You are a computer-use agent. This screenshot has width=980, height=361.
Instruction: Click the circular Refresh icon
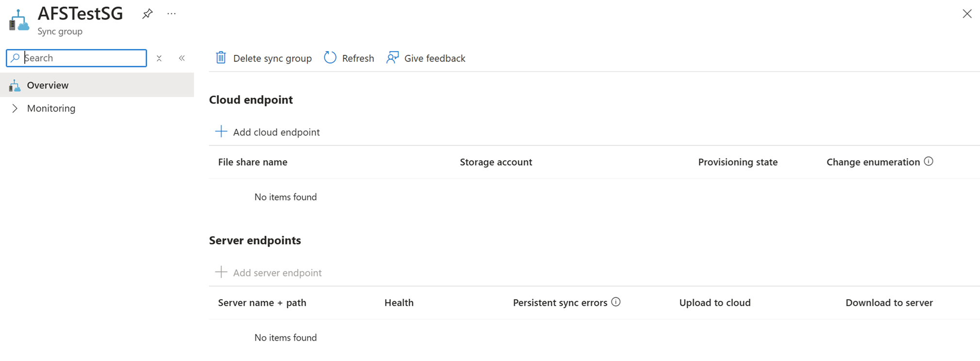tap(330, 58)
